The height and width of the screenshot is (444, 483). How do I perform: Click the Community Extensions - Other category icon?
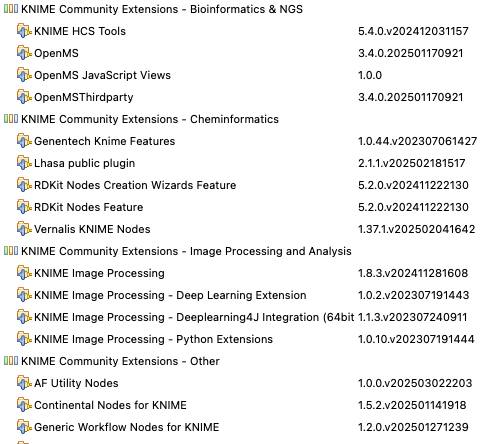[x=11, y=361]
